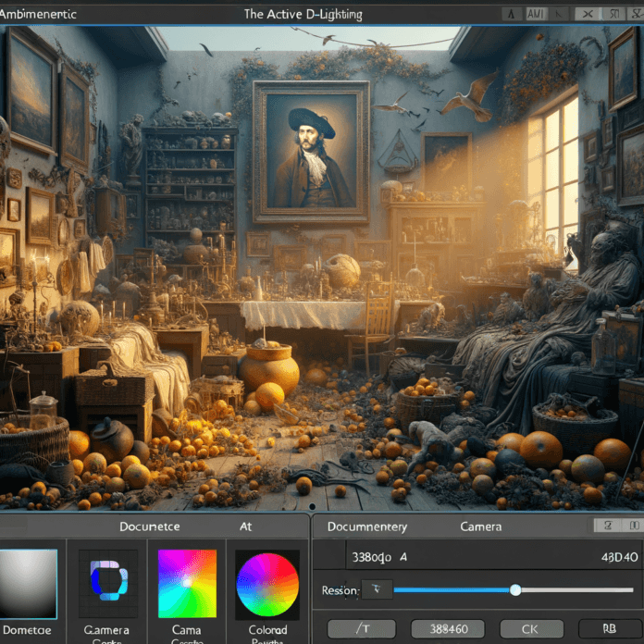644x644 pixels.
Task: Switch to the 'At' tab
Action: pyautogui.click(x=245, y=526)
